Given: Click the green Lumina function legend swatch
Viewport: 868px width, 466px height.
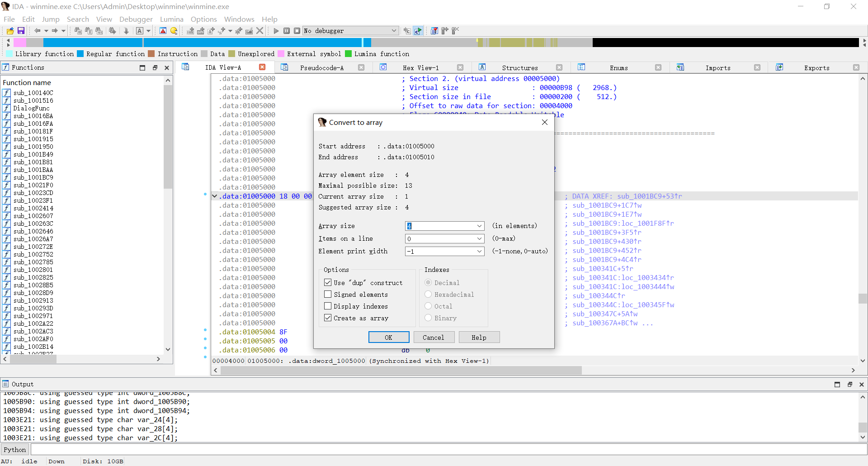Looking at the screenshot, I should [349, 54].
